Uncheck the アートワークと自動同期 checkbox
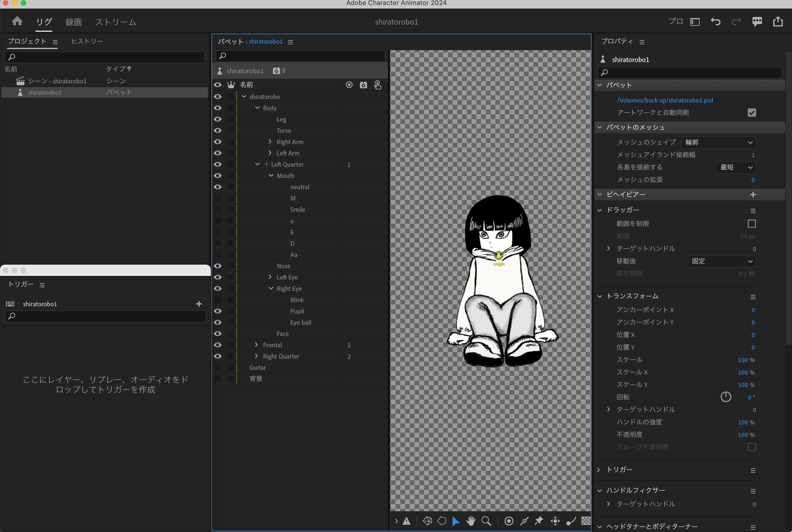792x532 pixels. tap(752, 113)
